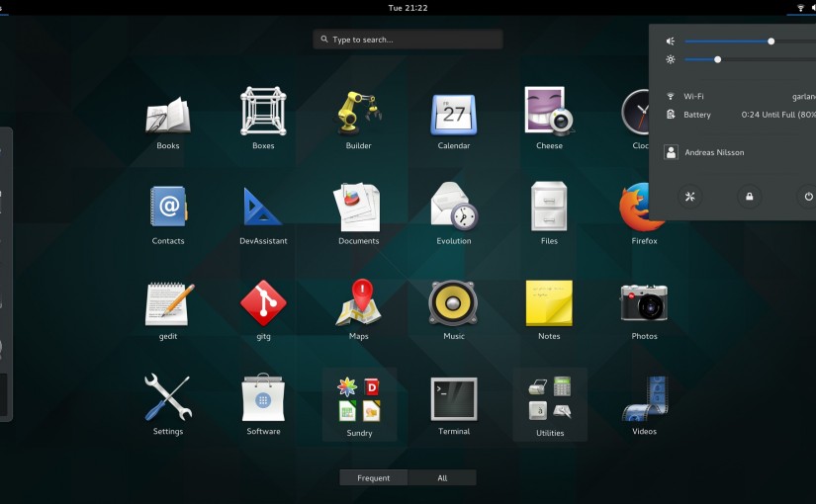Launch the Music player
The height and width of the screenshot is (504, 816).
point(453,303)
